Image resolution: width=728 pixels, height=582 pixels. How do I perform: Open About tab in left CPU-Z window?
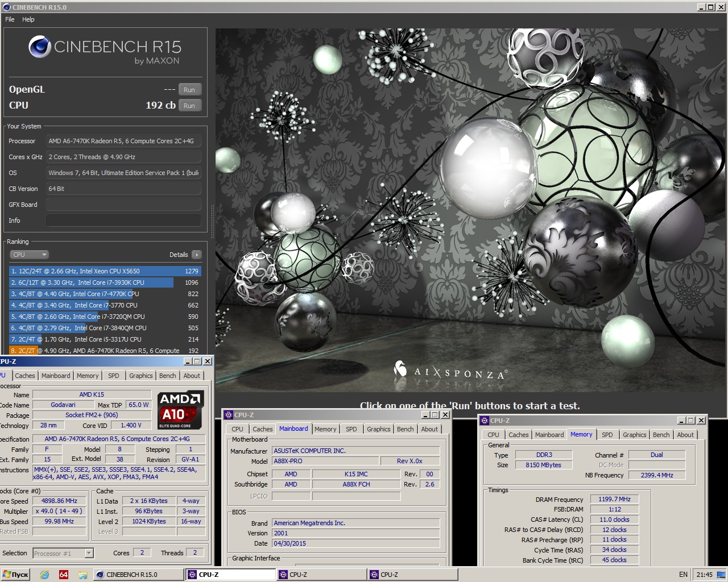[x=192, y=376]
